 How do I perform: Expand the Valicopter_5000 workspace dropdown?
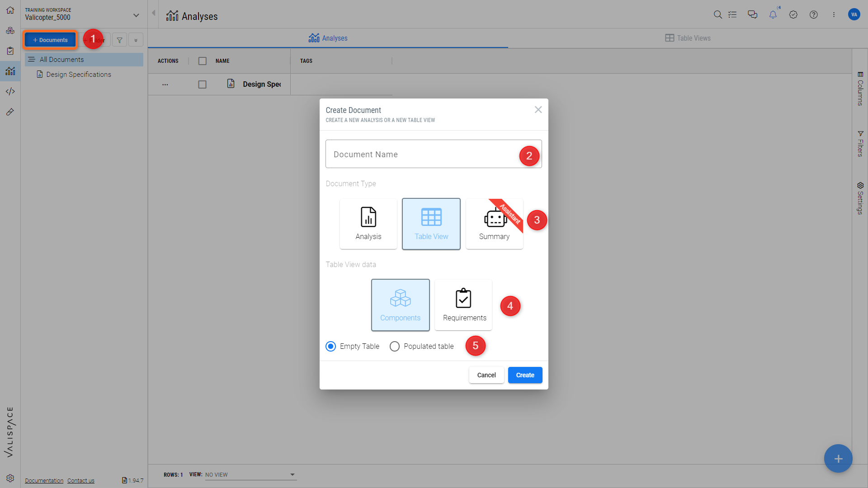click(x=136, y=15)
